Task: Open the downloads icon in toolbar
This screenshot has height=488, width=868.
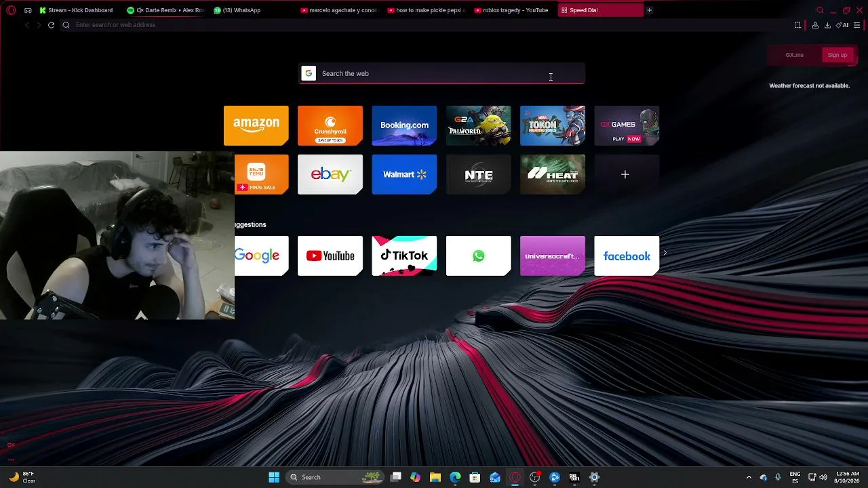Action: [x=827, y=25]
